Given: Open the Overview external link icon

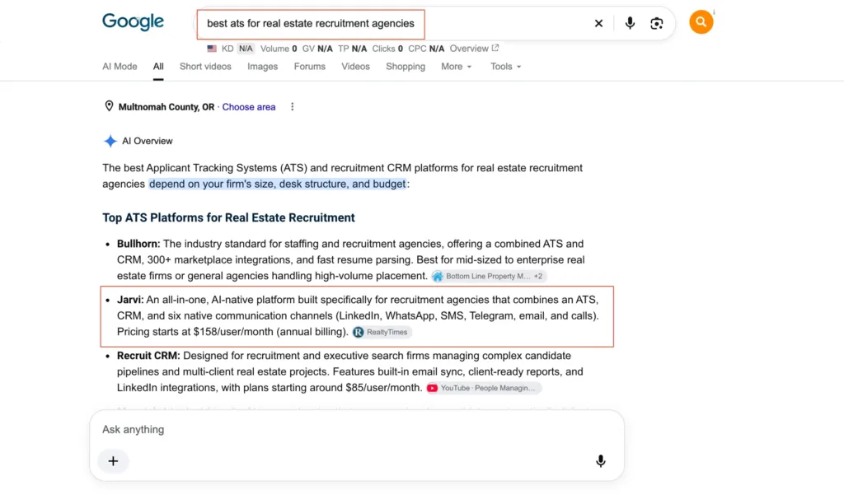Looking at the screenshot, I should pos(495,48).
